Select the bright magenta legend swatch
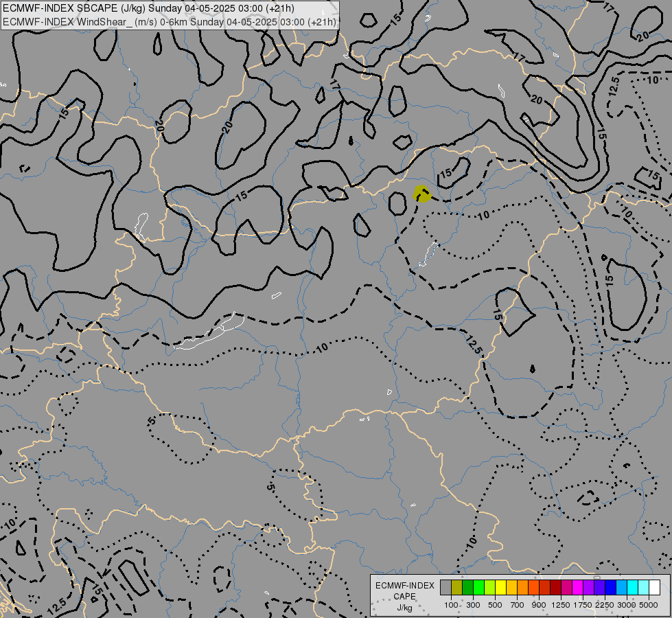Image resolution: width=672 pixels, height=618 pixels. 578,587
